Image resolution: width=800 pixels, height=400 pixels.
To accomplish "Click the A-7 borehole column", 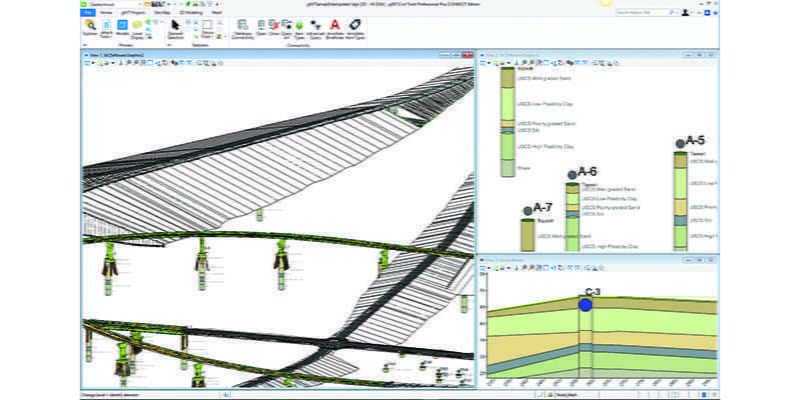I will [x=527, y=234].
